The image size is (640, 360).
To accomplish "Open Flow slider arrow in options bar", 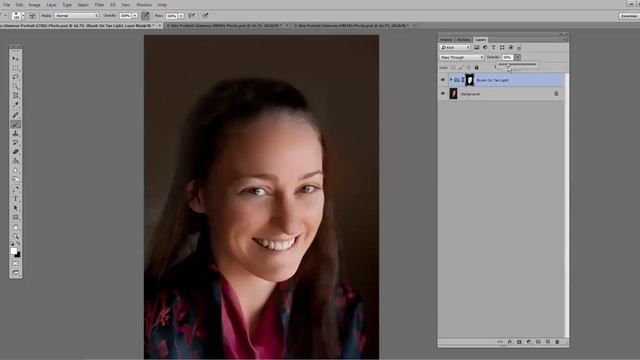I will click(181, 16).
